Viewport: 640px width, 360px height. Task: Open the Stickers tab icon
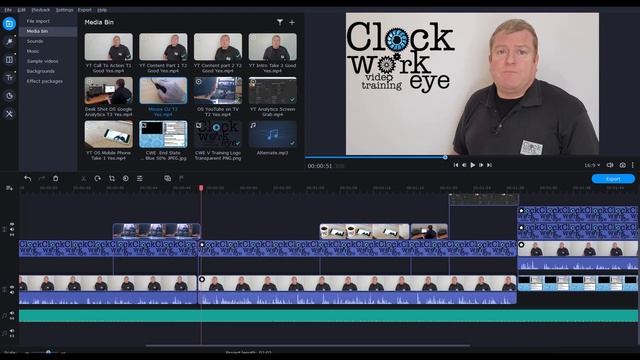(9, 96)
